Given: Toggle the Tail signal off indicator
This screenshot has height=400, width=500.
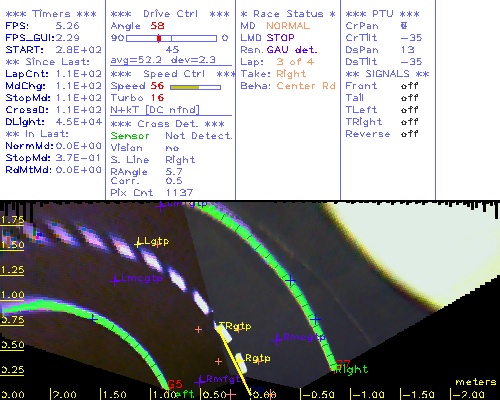Looking at the screenshot, I should (x=409, y=98).
